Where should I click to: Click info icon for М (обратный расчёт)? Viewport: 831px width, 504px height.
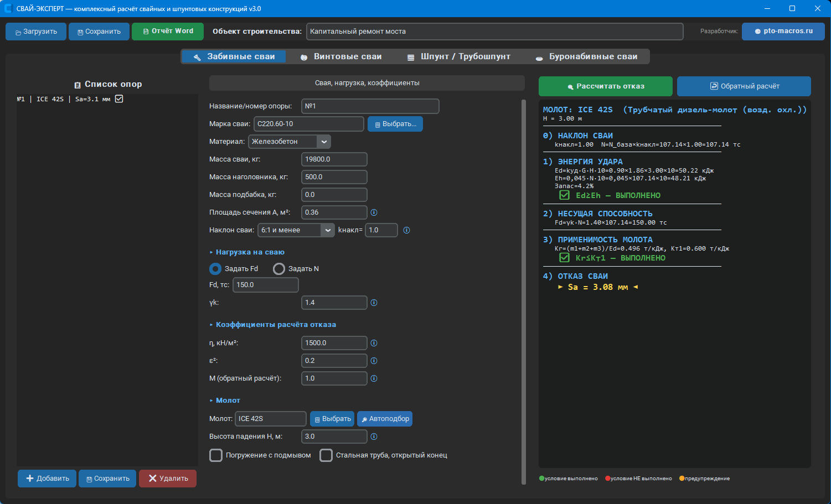pos(374,378)
